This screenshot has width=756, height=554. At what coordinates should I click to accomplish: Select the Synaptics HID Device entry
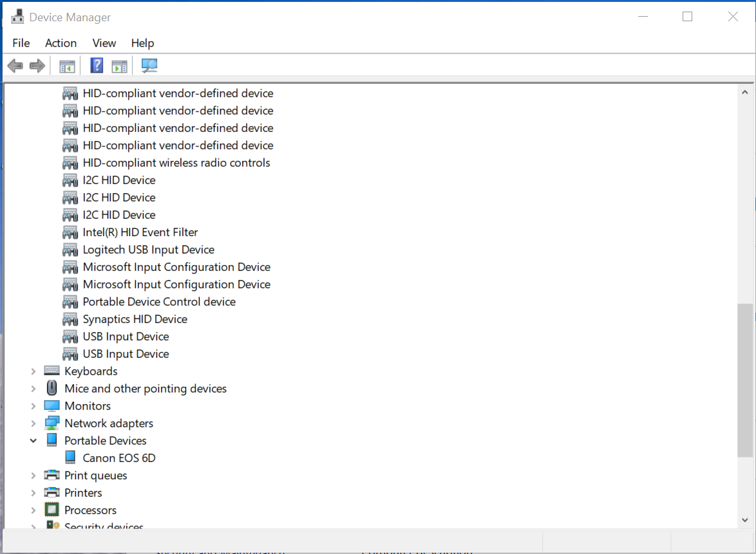coord(135,319)
